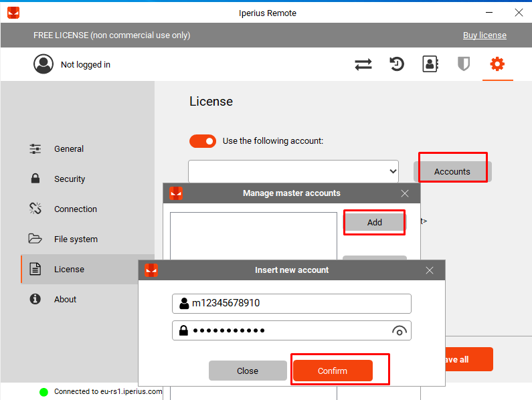Click the password input field
The image size is (532, 400).
click(x=292, y=330)
